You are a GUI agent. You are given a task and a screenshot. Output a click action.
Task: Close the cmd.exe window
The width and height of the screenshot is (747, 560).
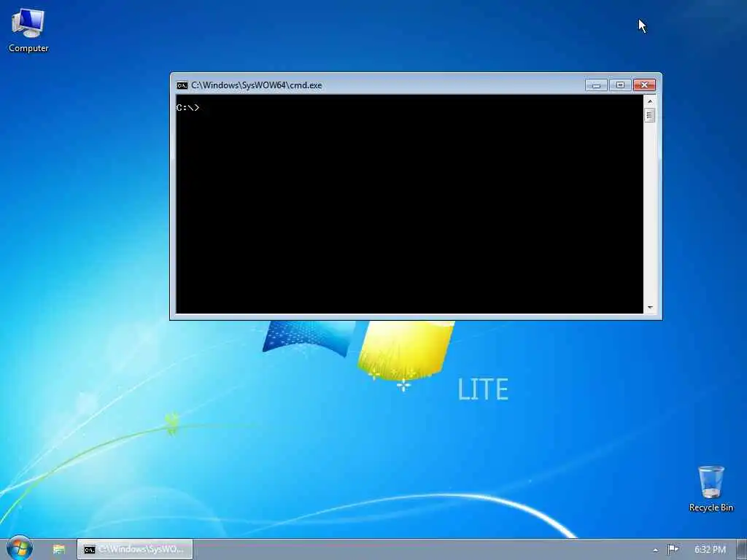click(x=645, y=85)
